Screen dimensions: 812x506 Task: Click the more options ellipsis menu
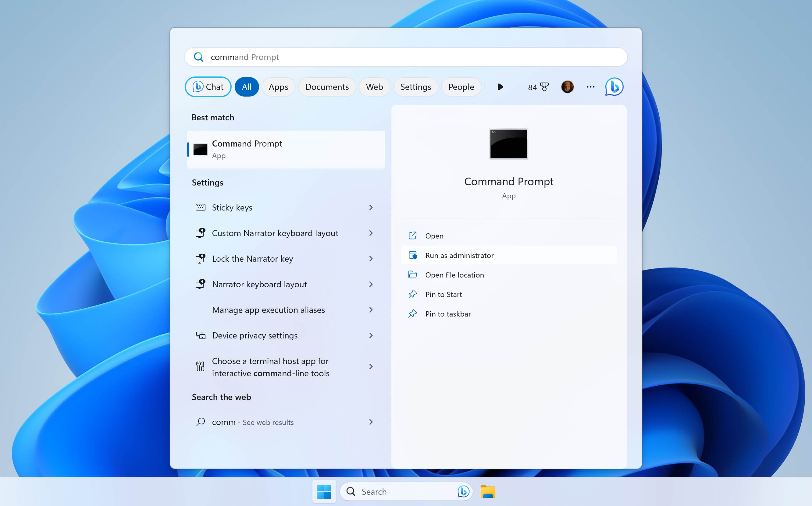pos(590,86)
